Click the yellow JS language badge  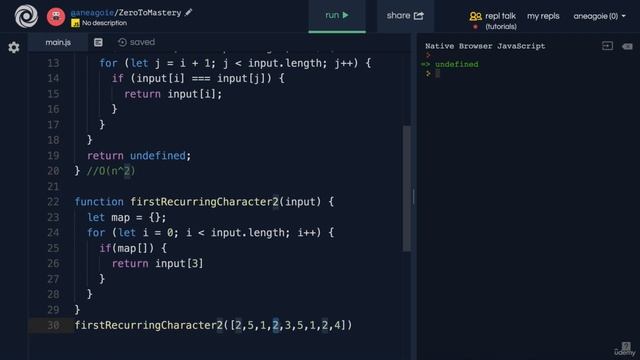click(x=76, y=23)
